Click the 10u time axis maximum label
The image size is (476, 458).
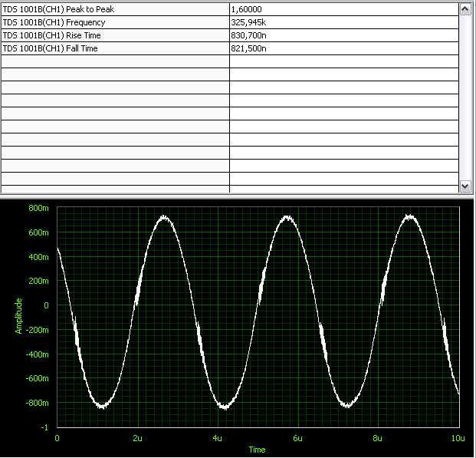point(458,438)
